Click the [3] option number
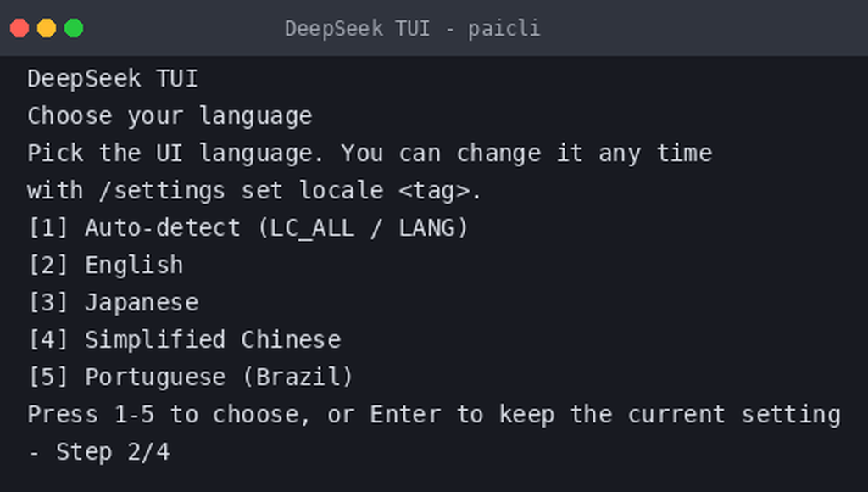Screen dimensions: 868x492 pyautogui.click(x=48, y=302)
